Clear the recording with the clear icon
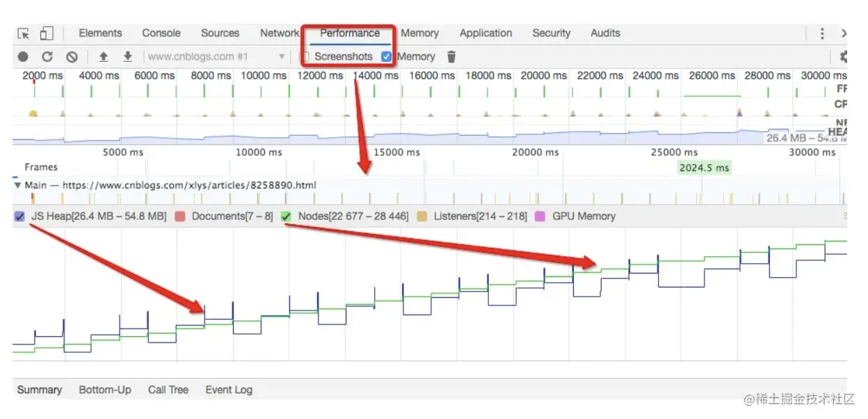This screenshot has height=419, width=868. click(x=72, y=57)
